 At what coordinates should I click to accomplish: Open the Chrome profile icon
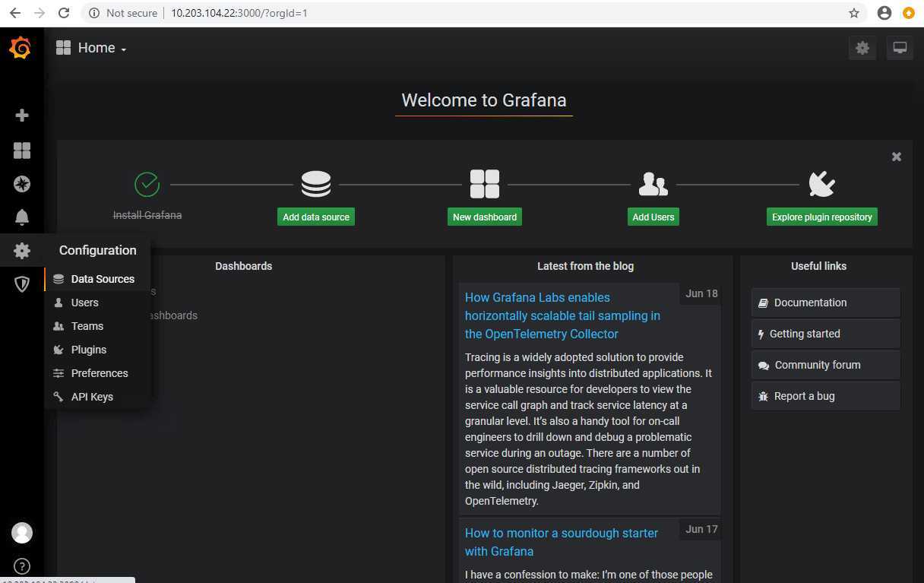[884, 13]
